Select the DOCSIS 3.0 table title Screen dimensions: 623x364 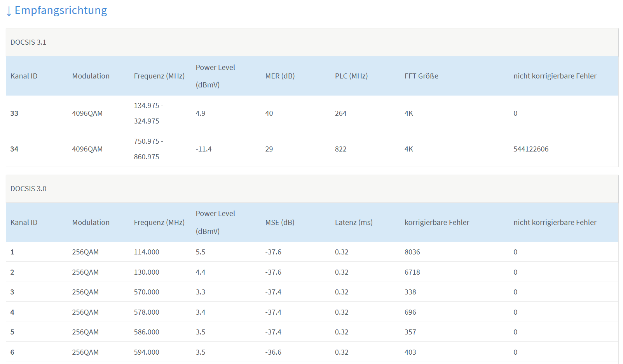point(28,189)
